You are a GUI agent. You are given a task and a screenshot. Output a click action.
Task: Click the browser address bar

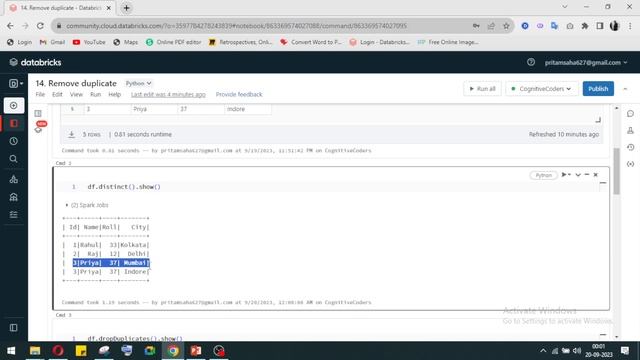[x=261, y=26]
